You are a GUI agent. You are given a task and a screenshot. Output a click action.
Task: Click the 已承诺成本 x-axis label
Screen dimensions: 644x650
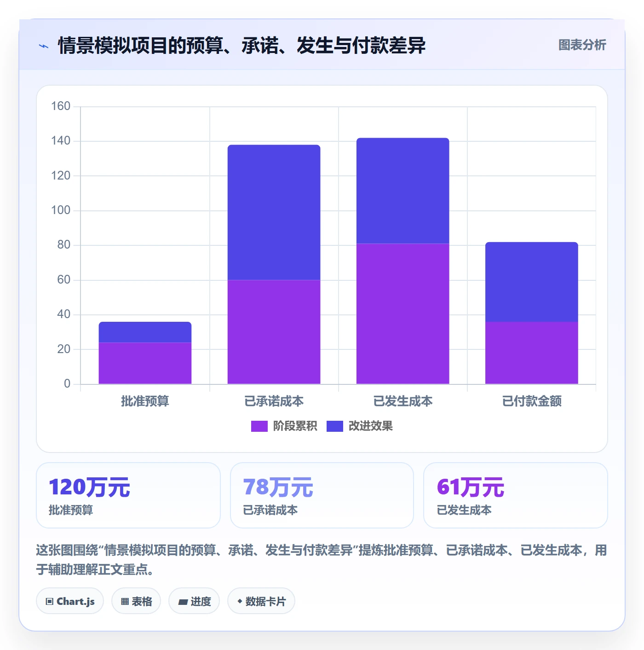coord(274,401)
